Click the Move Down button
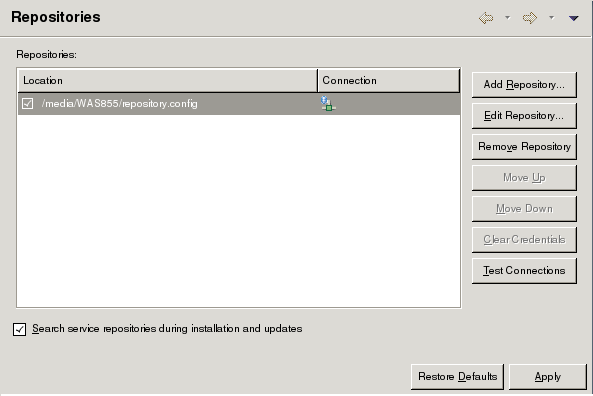Screen dimensions: 593x396 524,209
